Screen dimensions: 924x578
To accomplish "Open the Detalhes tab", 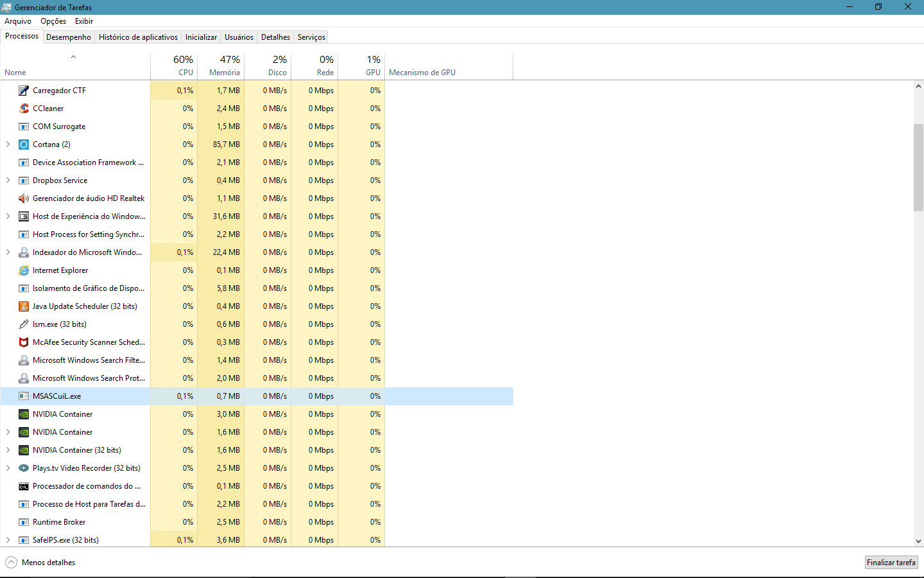I will click(x=275, y=37).
